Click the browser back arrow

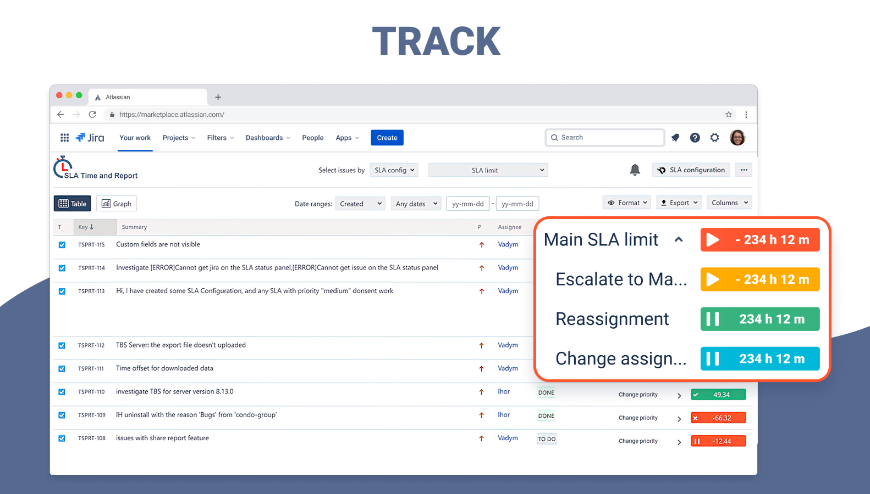pos(60,114)
